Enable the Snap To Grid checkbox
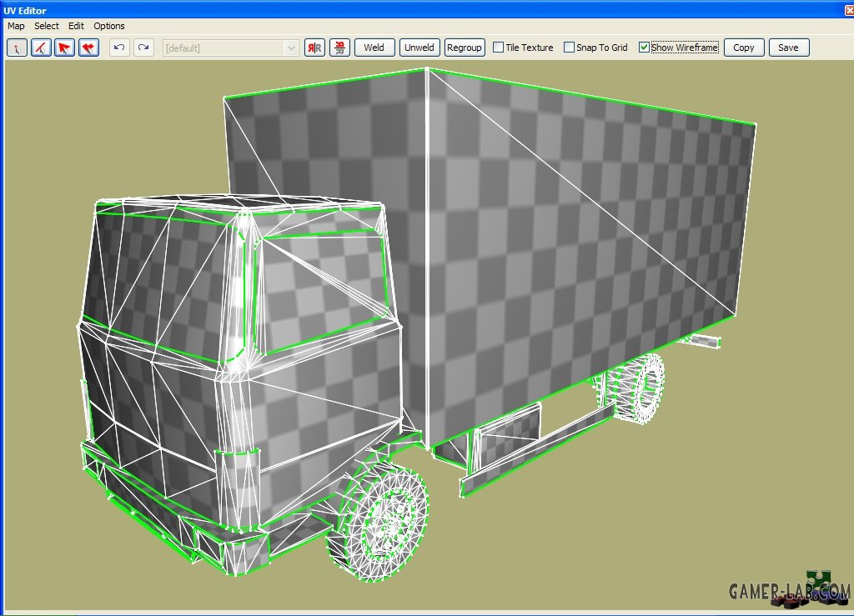The height and width of the screenshot is (616, 854). point(569,48)
